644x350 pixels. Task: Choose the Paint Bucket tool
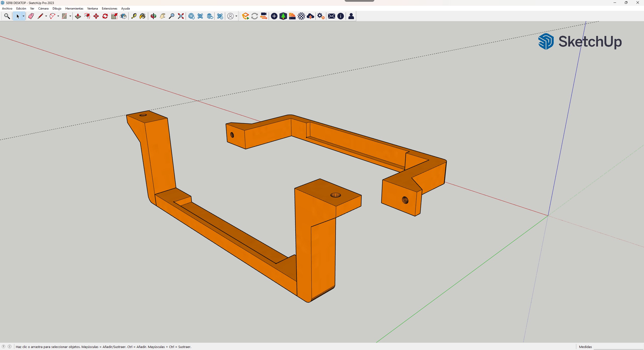click(143, 16)
